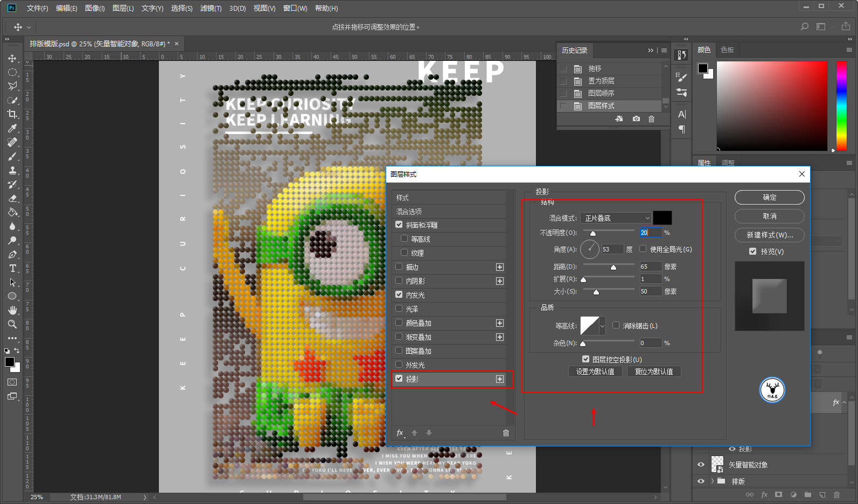Open the 文件 menu

tap(37, 8)
